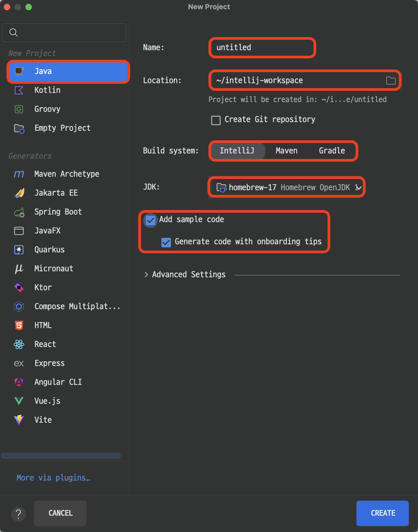Image resolution: width=418 pixels, height=532 pixels.
Task: Click the green window zoom button
Action: 29,7
